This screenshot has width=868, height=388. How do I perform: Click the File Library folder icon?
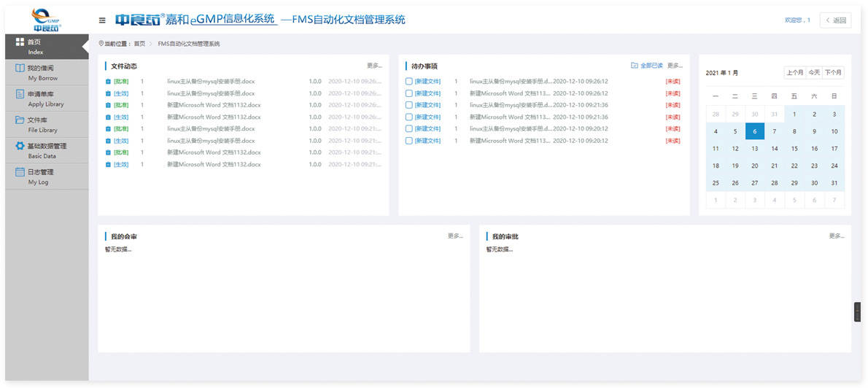pos(20,120)
